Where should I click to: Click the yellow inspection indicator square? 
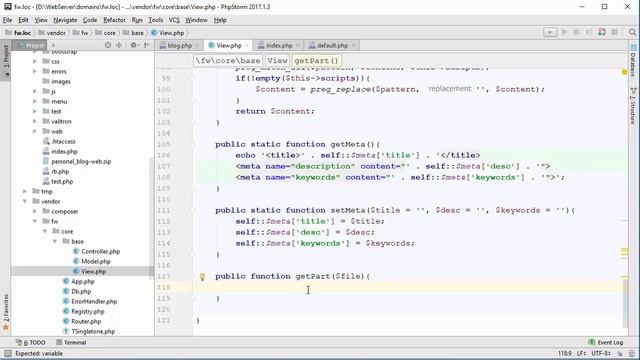pos(624,72)
